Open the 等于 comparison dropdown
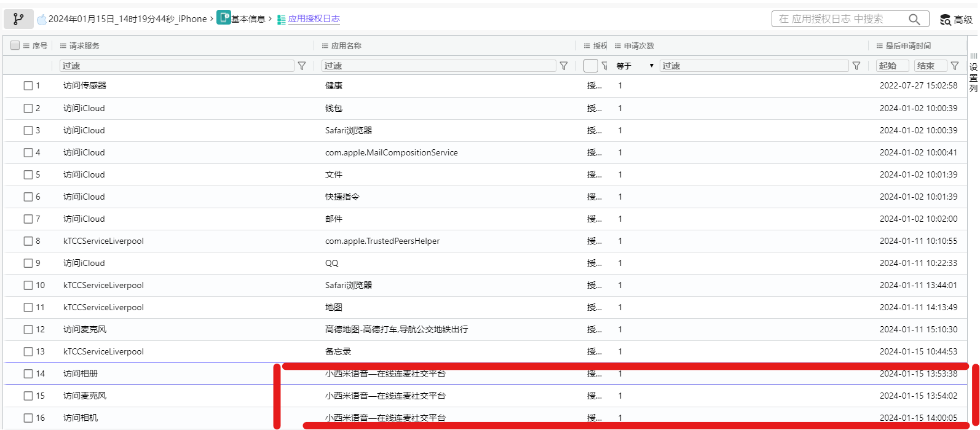 (635, 66)
